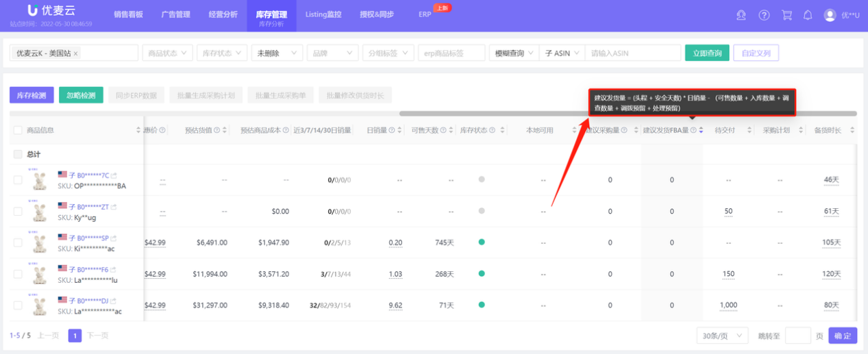Click the erp商品标签 input field
868x354 pixels.
tap(451, 53)
